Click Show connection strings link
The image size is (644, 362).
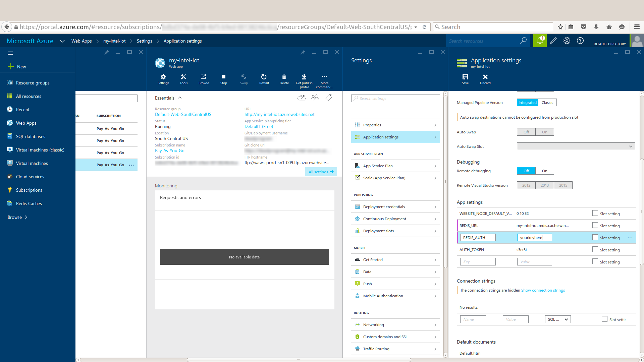coord(543,290)
